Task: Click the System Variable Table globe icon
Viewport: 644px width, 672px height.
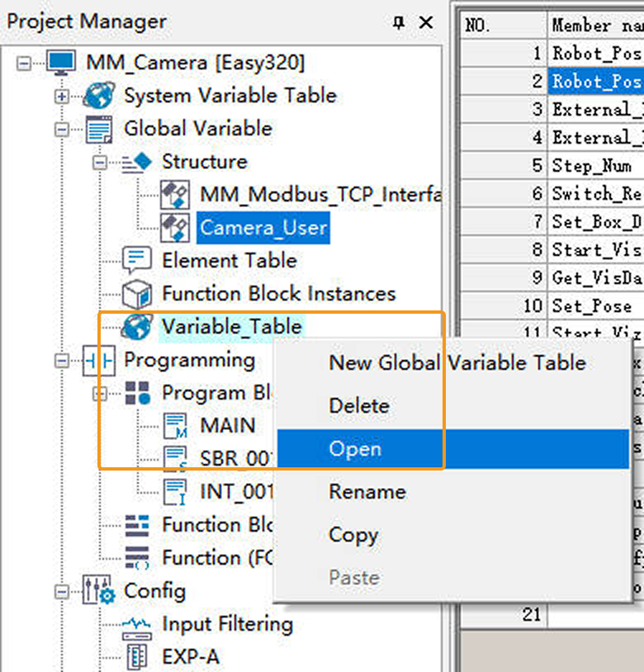Action: click(98, 96)
